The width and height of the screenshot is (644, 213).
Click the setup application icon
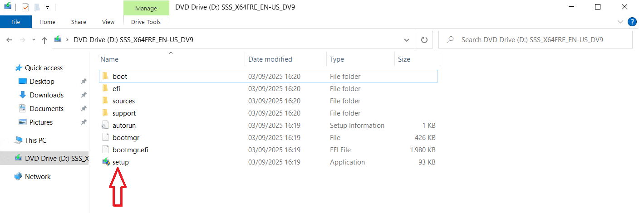[x=105, y=162]
